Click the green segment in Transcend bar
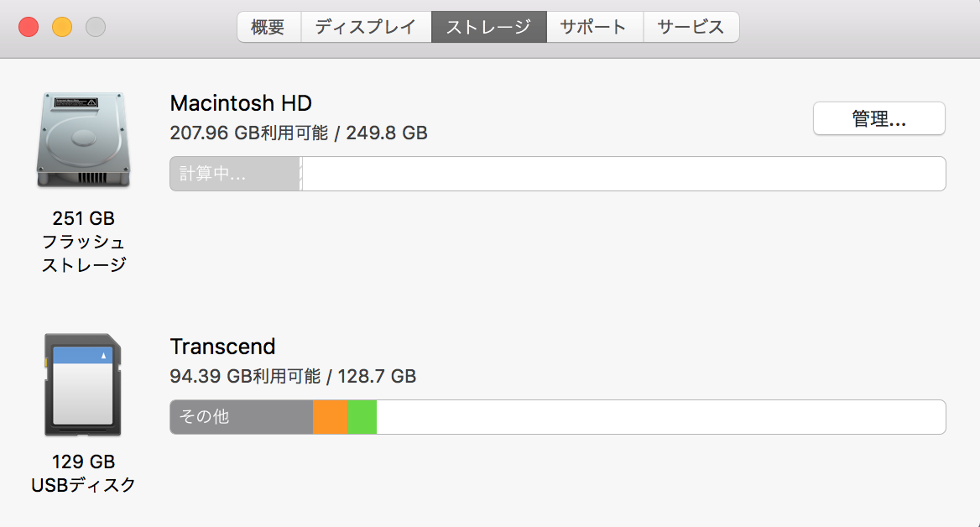 362,417
